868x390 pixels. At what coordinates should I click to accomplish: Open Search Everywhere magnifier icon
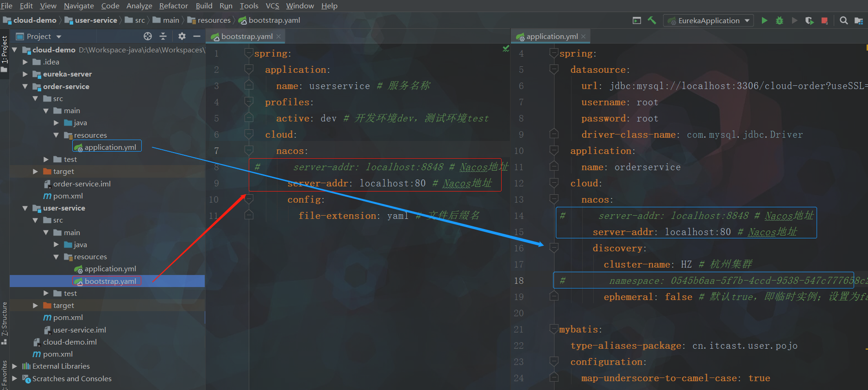(844, 20)
